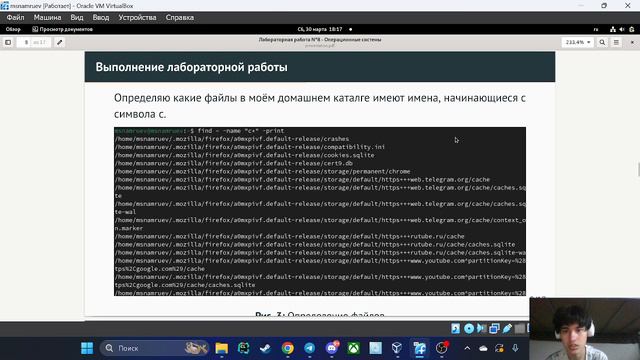The height and width of the screenshot is (360, 640).
Task: Open Telegram from the taskbar
Action: click(x=309, y=348)
